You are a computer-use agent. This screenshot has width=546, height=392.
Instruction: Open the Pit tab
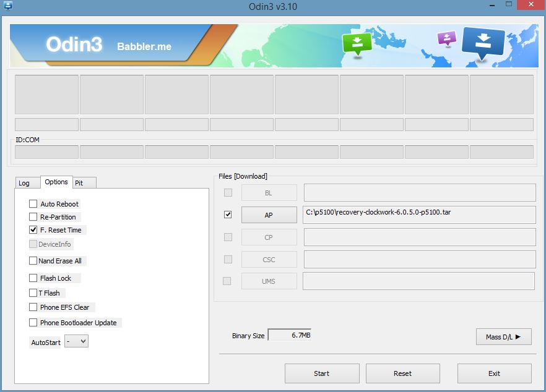click(x=84, y=183)
